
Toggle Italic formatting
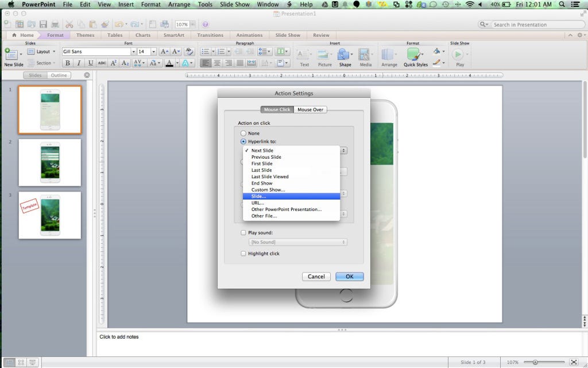click(79, 63)
